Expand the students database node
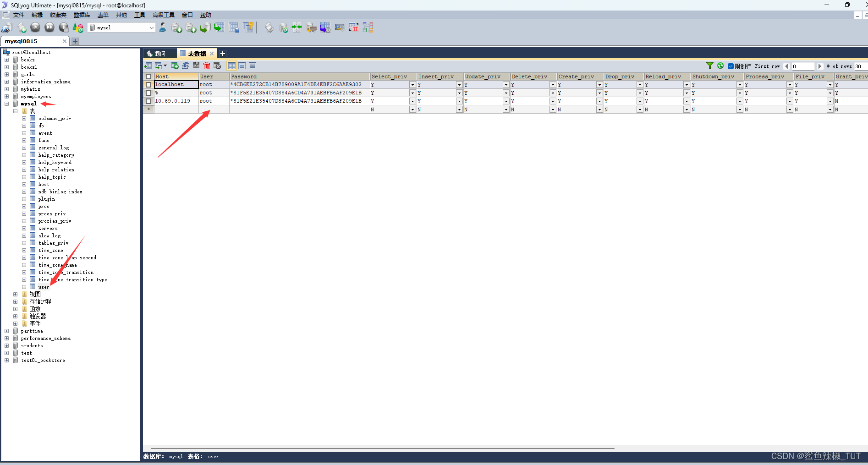Viewport: 868px width, 465px height. 6,345
